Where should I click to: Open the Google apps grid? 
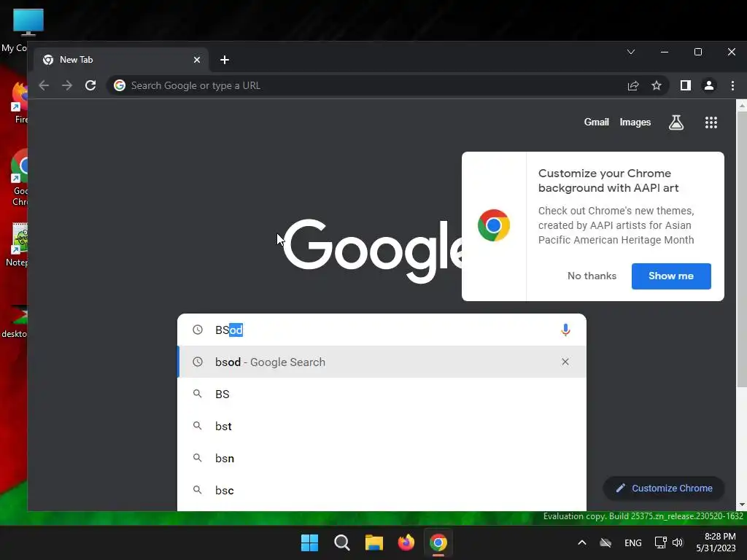pyautogui.click(x=711, y=122)
